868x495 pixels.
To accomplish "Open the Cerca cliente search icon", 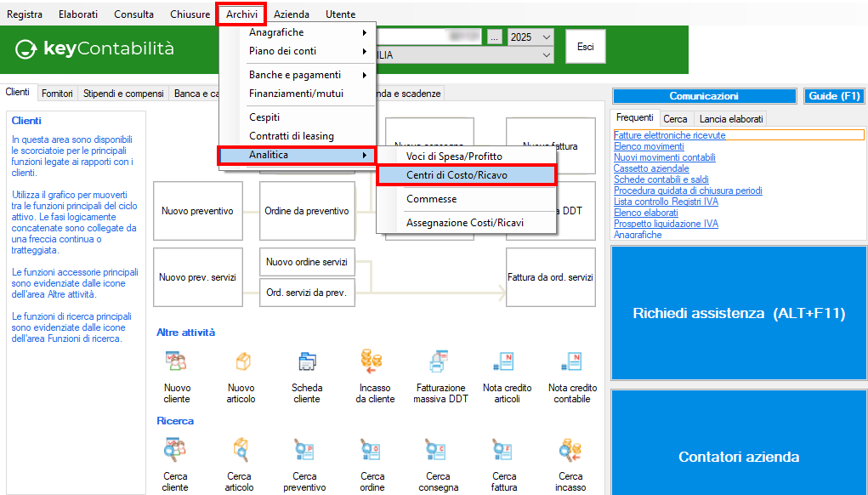I will pos(175,451).
